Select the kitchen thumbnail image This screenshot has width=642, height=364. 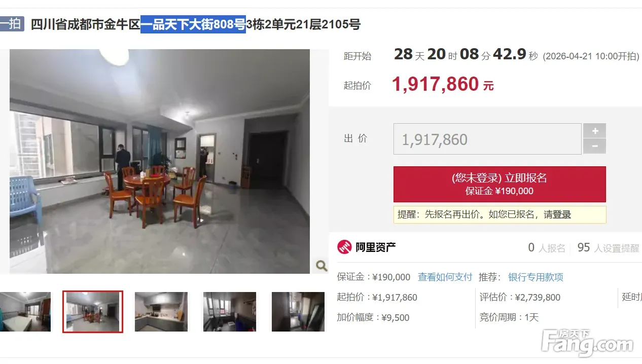click(x=161, y=312)
